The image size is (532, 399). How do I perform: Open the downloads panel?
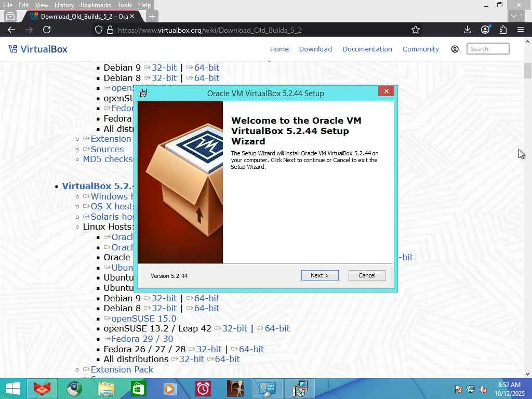pos(467,30)
